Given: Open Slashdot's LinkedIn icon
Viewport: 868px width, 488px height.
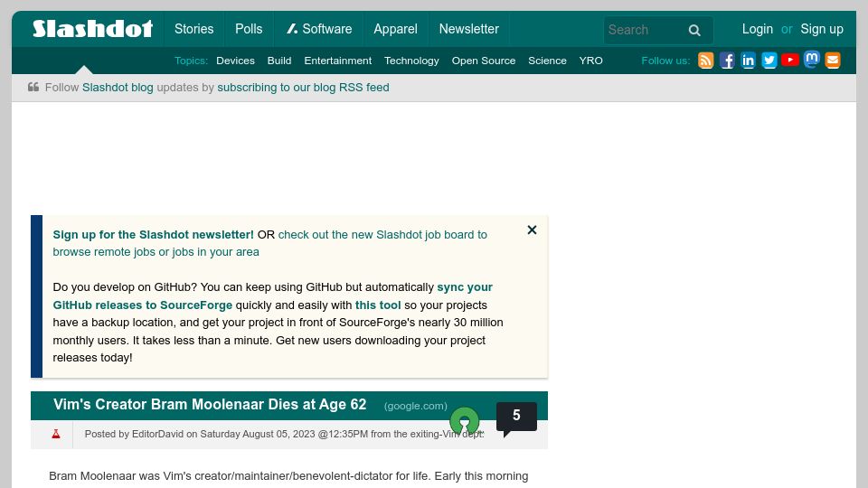Looking at the screenshot, I should point(748,61).
